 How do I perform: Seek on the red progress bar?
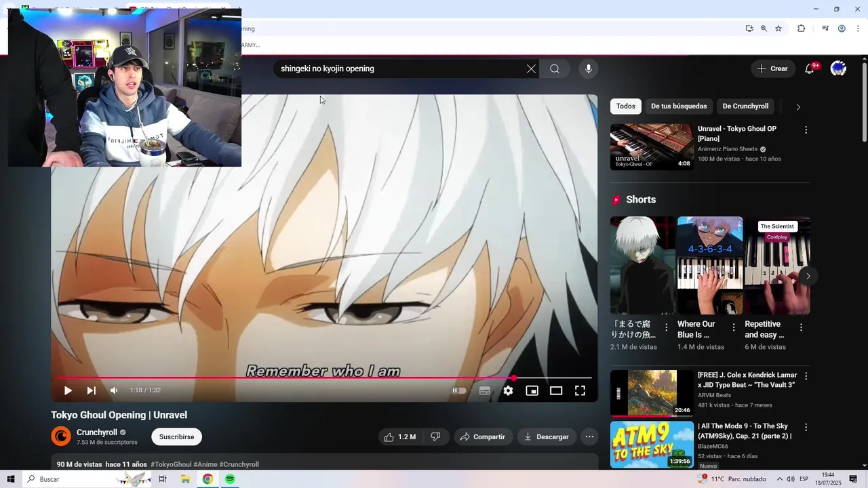pos(324,378)
